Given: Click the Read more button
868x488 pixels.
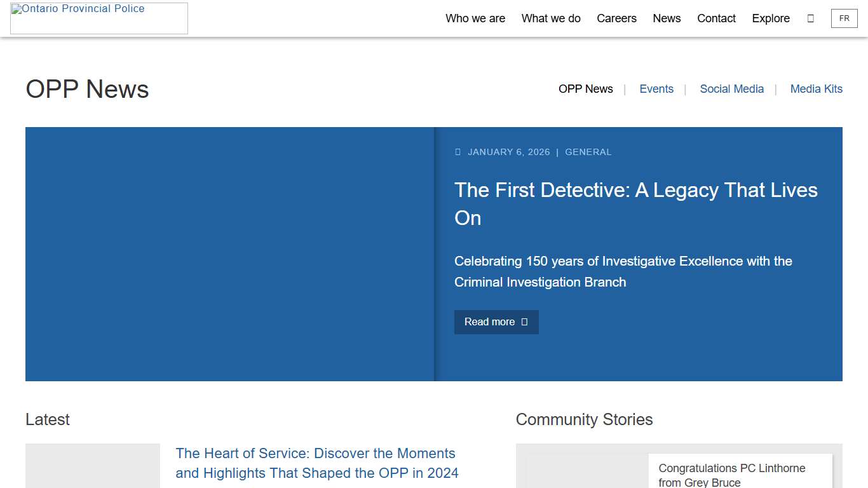Looking at the screenshot, I should (496, 322).
